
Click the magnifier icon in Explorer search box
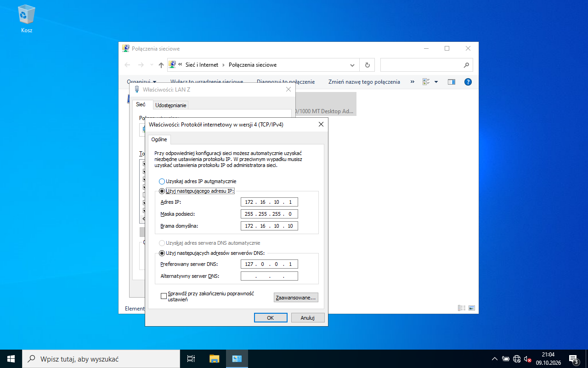click(x=466, y=65)
